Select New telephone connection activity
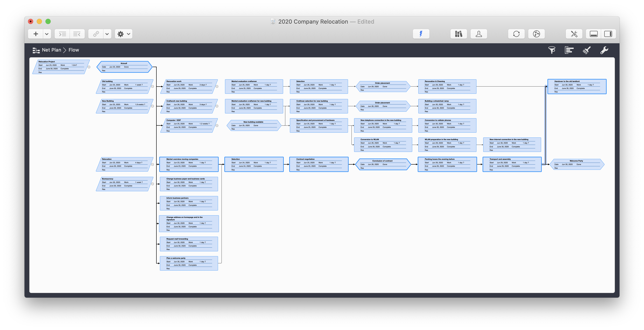644x330 pixels. [x=383, y=125]
